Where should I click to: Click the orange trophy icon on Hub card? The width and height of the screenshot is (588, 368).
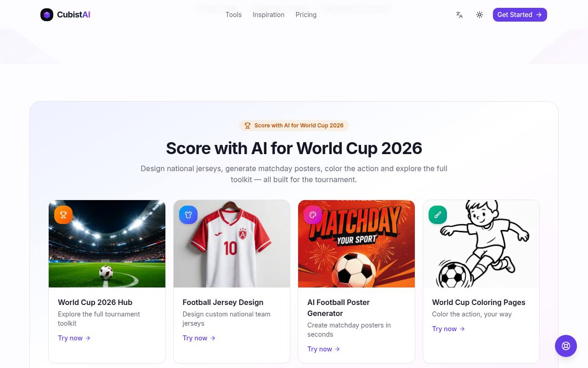[63, 215]
